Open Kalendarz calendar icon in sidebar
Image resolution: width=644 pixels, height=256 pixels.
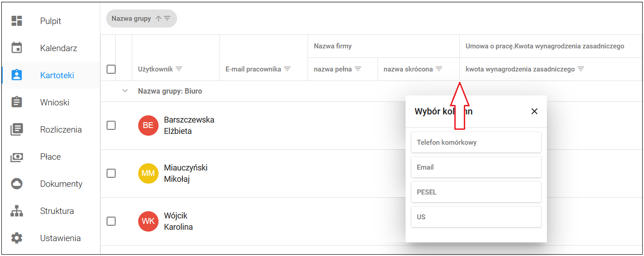[x=17, y=48]
